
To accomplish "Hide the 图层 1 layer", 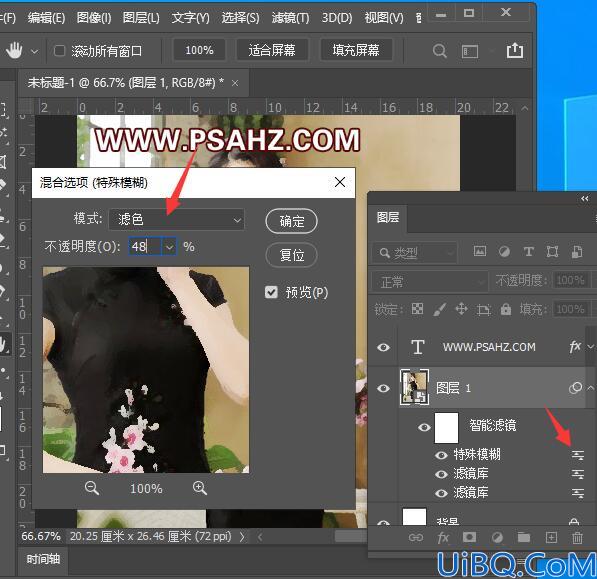I will pyautogui.click(x=383, y=388).
